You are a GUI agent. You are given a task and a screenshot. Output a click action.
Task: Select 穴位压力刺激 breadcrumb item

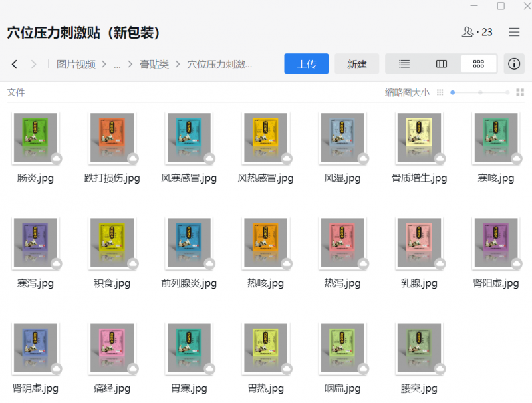tap(219, 65)
